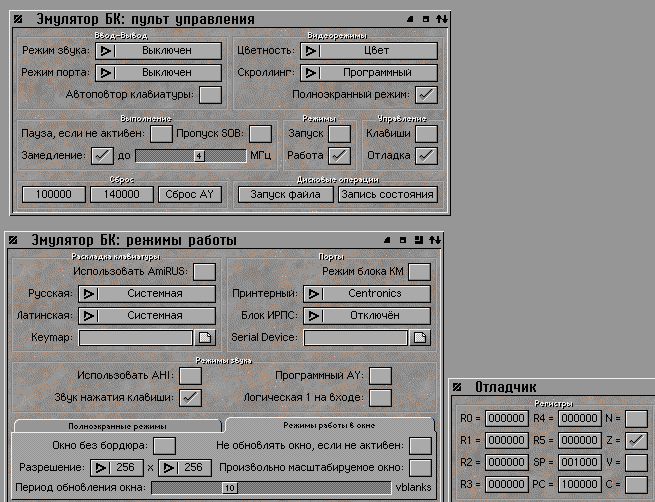This screenshot has height=502, width=655.
Task: Open the Режим звука cycle dropdown
Action: point(159,51)
